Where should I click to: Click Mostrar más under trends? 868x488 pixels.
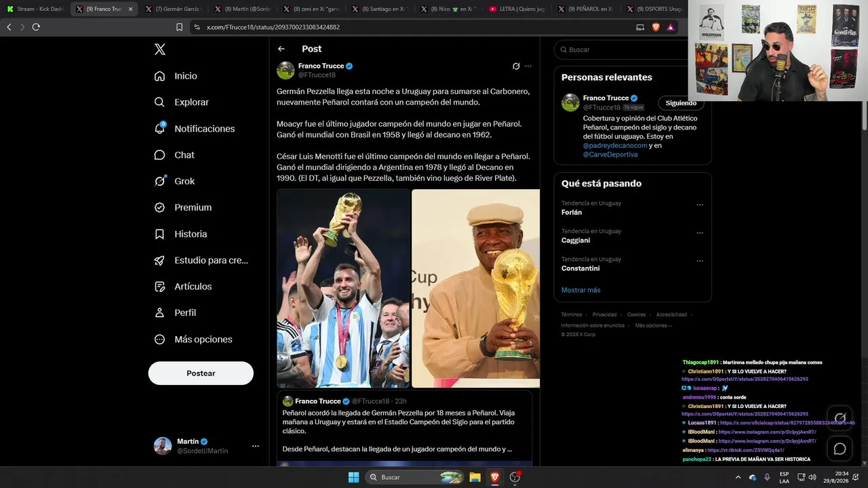pyautogui.click(x=580, y=290)
